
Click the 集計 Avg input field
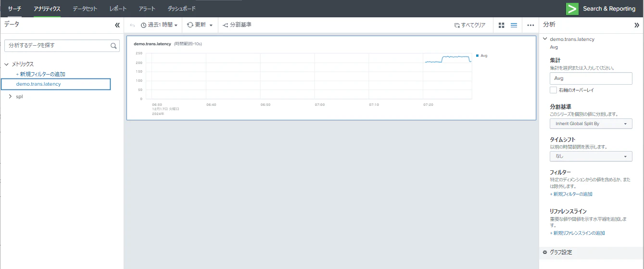591,78
